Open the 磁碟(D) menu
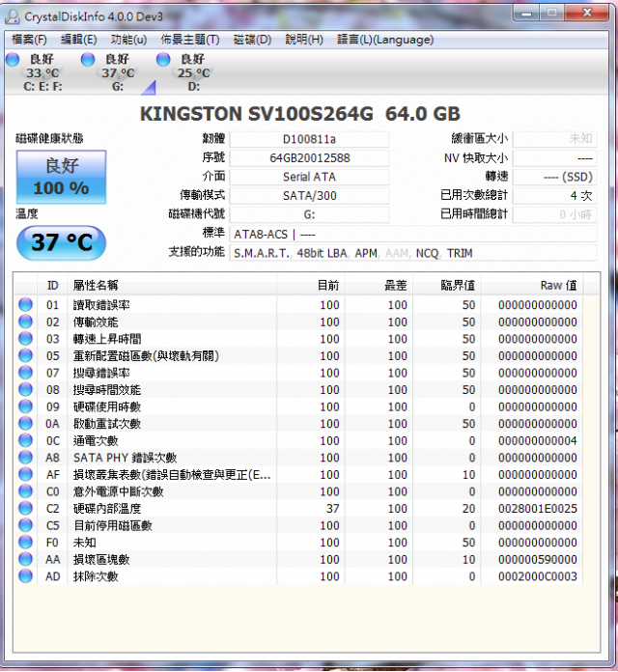This screenshot has height=672, width=618. point(252,40)
